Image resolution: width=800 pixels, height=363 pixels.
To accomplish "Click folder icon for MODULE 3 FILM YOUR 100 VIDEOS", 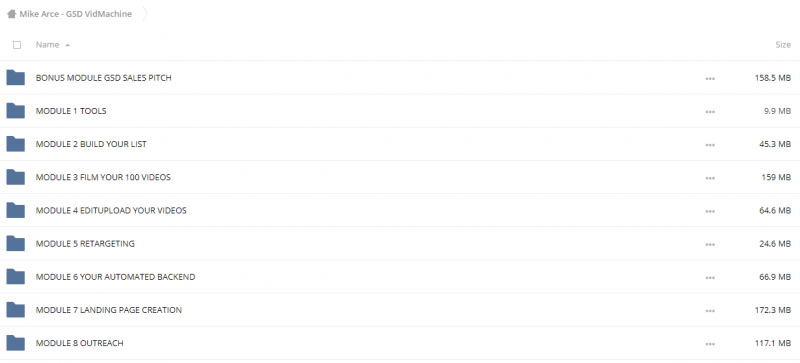I will click(x=15, y=177).
